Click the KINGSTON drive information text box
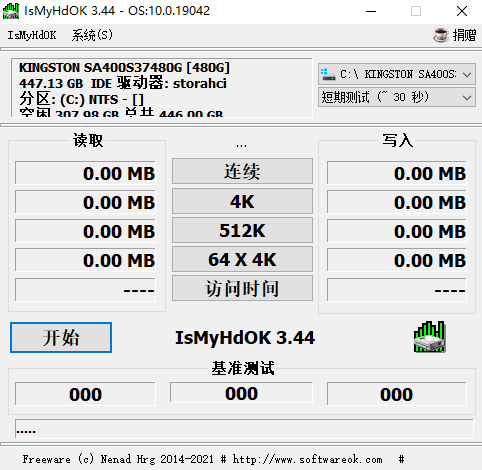Image resolution: width=482 pixels, height=470 pixels. 162,88
